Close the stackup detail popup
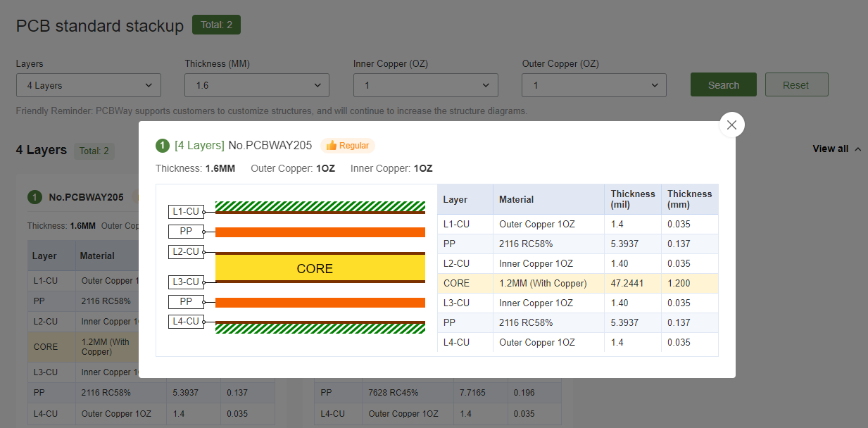 (x=731, y=125)
